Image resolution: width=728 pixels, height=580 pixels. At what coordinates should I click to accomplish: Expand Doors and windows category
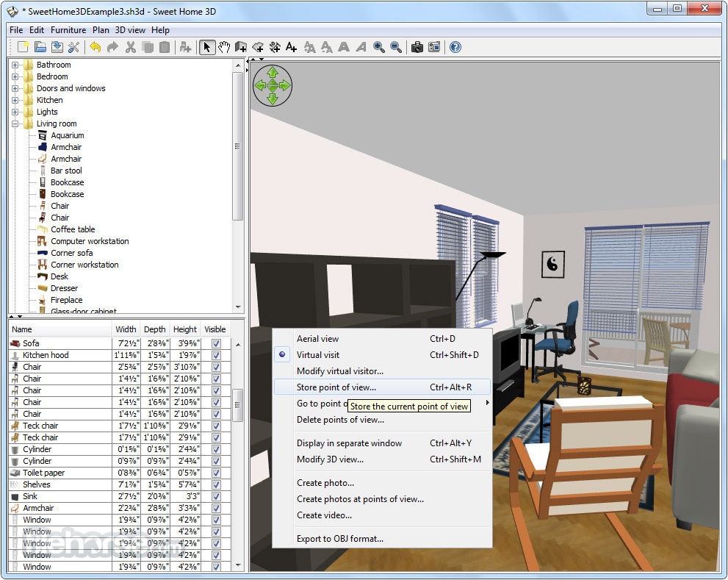point(15,88)
